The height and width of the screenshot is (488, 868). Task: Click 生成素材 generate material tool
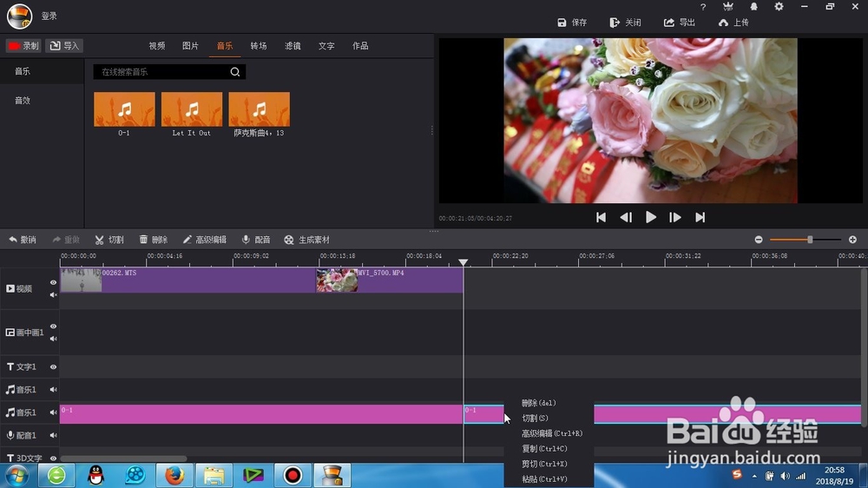tap(306, 240)
